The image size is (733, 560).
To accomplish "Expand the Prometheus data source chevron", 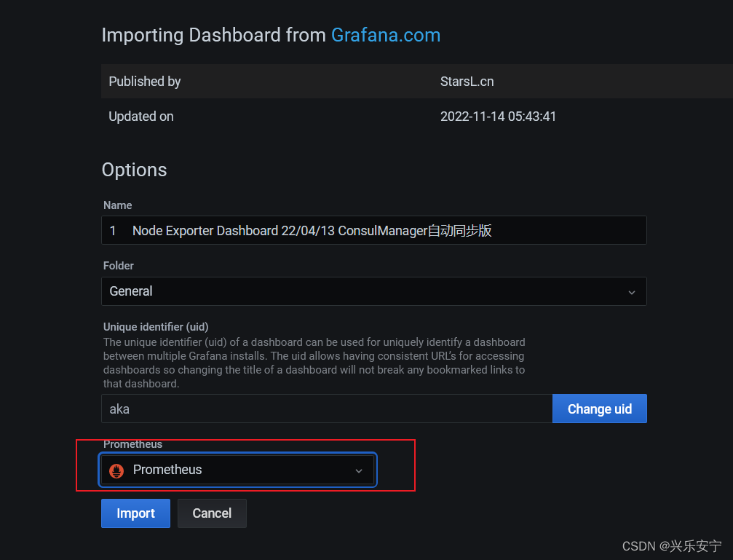I will (359, 470).
